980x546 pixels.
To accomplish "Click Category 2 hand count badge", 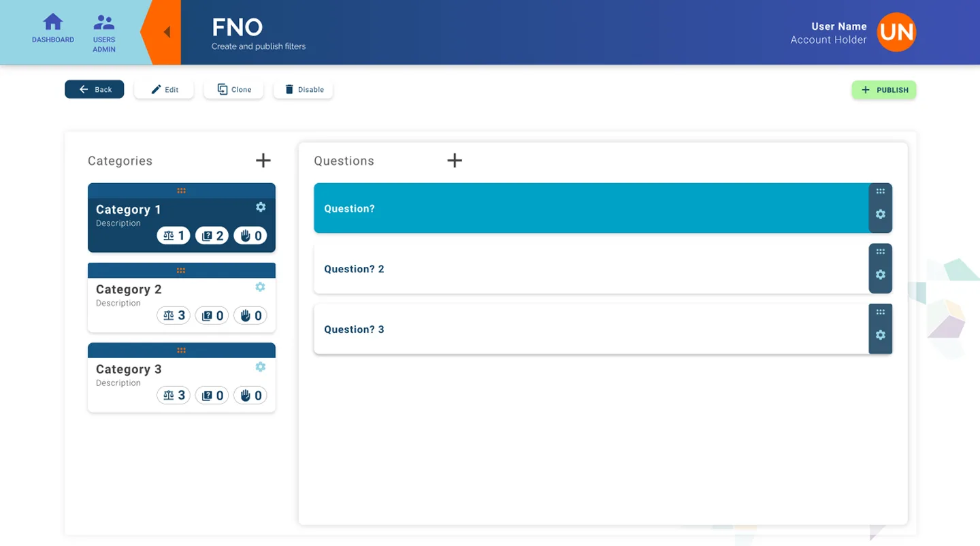I will (x=250, y=316).
